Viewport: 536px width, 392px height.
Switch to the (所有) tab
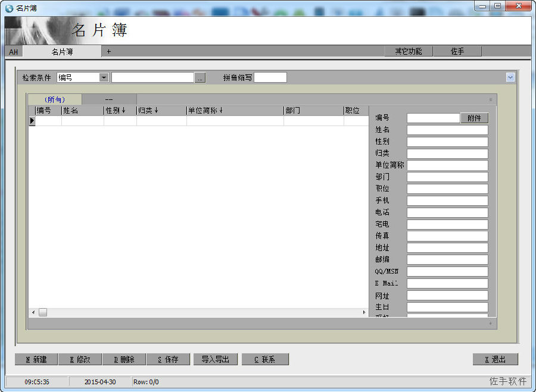tap(55, 100)
